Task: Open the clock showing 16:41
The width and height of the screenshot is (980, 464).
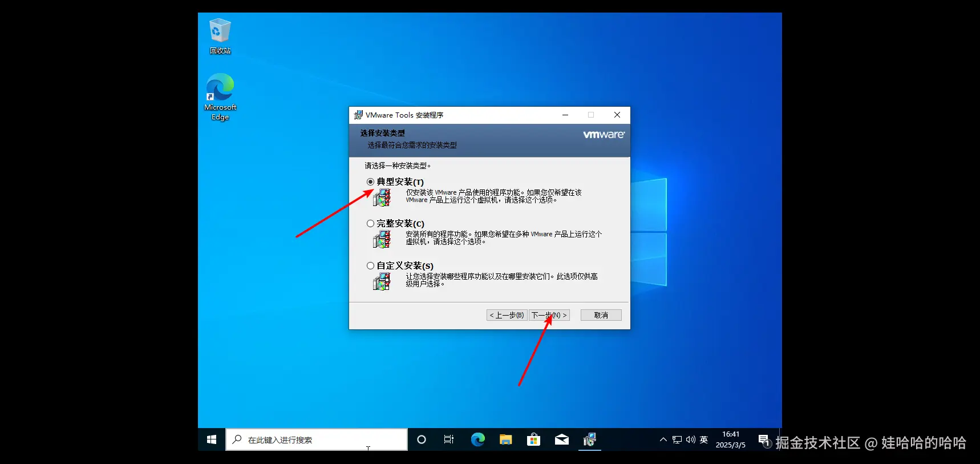Action: [731, 439]
